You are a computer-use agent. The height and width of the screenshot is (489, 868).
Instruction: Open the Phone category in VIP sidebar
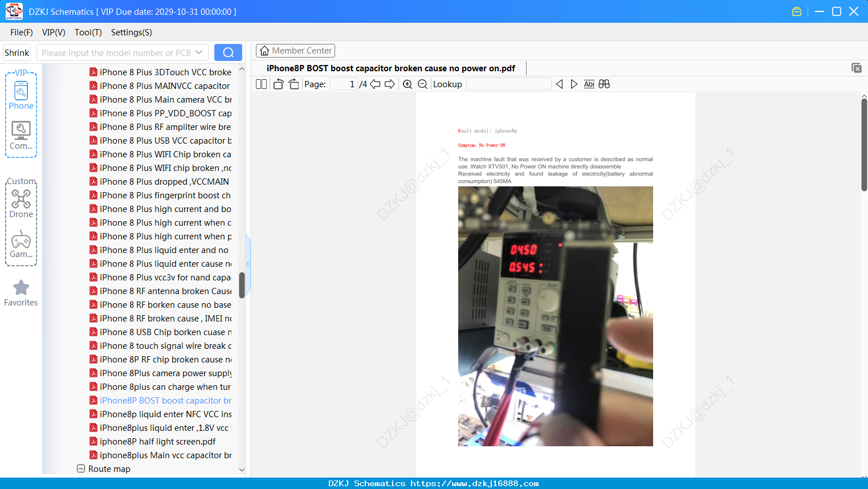pyautogui.click(x=21, y=95)
